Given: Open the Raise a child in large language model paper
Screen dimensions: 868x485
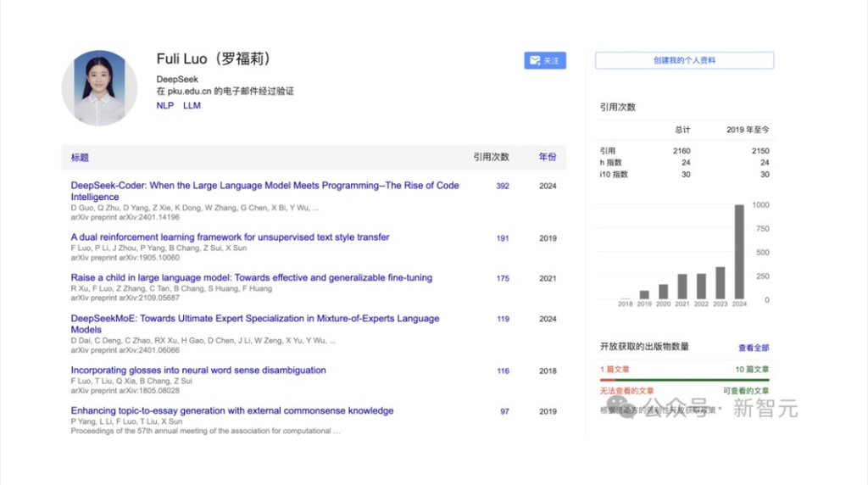Looking at the screenshot, I should coord(251,278).
